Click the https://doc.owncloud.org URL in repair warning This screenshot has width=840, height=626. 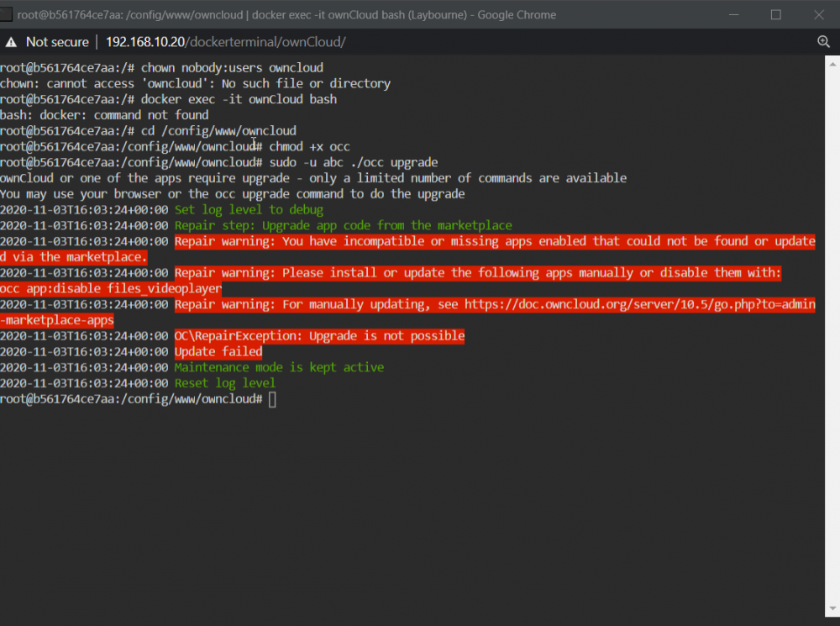point(639,304)
